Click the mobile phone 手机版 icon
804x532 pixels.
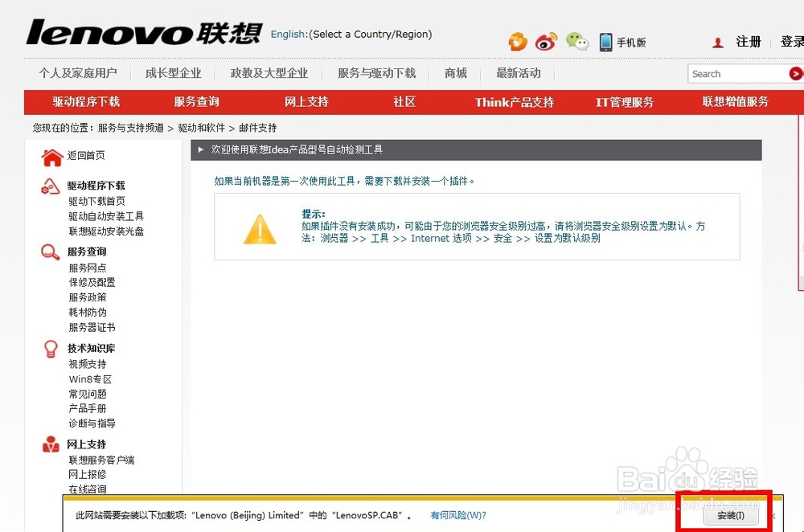click(x=605, y=42)
